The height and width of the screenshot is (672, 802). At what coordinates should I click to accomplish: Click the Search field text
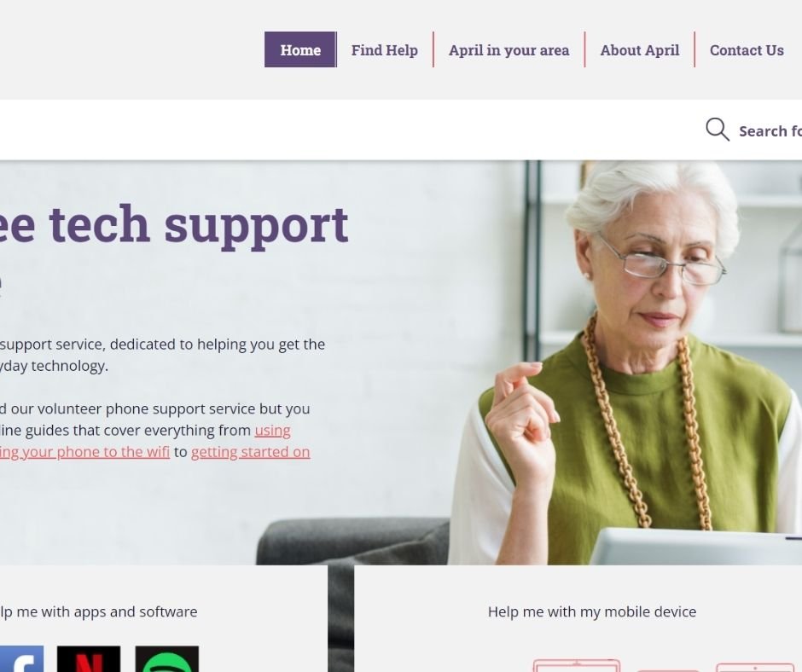[770, 131]
